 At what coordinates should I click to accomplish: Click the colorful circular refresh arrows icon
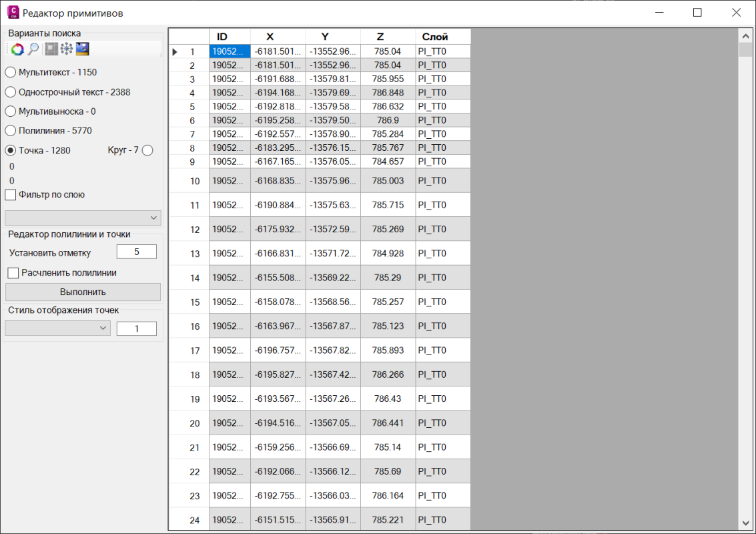17,49
